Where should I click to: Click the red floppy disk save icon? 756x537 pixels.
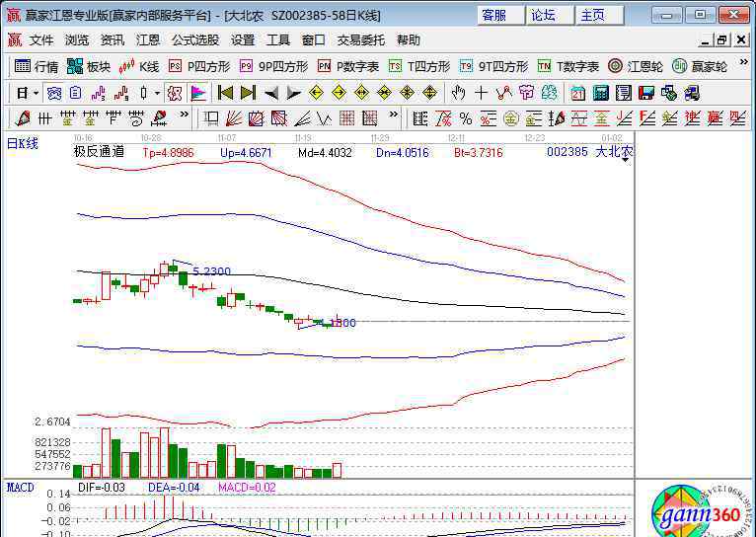tap(646, 93)
